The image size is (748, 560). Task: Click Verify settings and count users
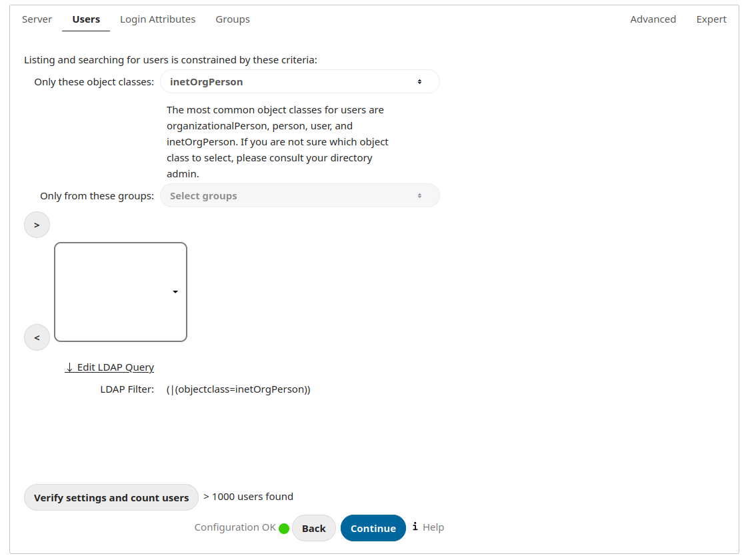[x=111, y=497]
